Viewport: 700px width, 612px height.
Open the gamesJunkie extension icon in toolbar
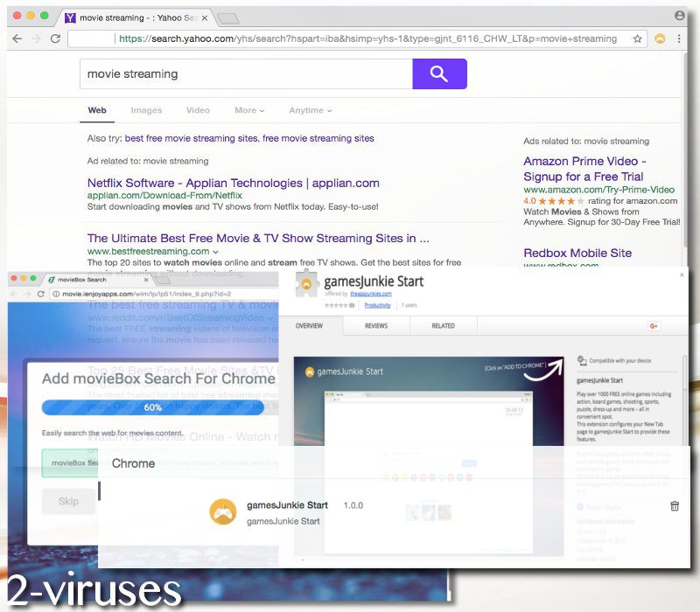pos(660,38)
